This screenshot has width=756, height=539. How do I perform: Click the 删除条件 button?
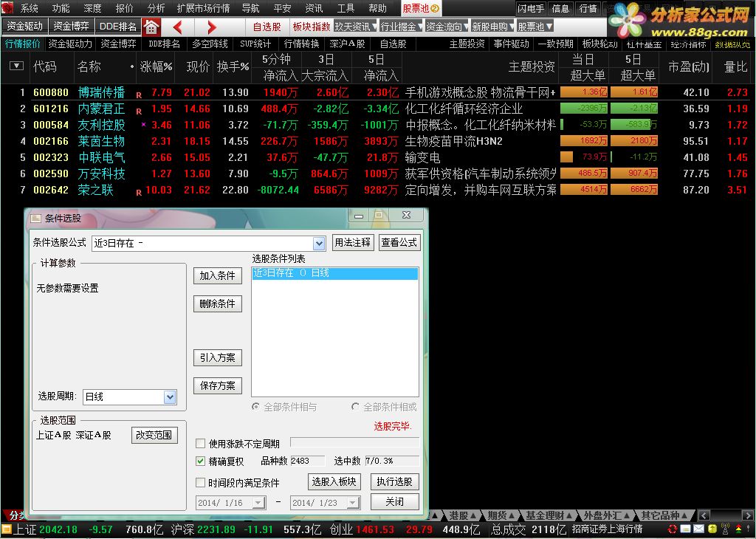(x=218, y=303)
